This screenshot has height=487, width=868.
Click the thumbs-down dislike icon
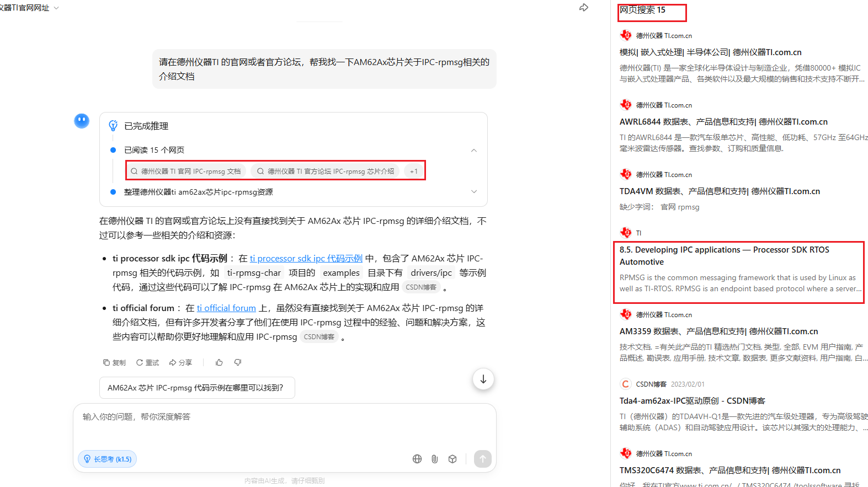coord(238,362)
